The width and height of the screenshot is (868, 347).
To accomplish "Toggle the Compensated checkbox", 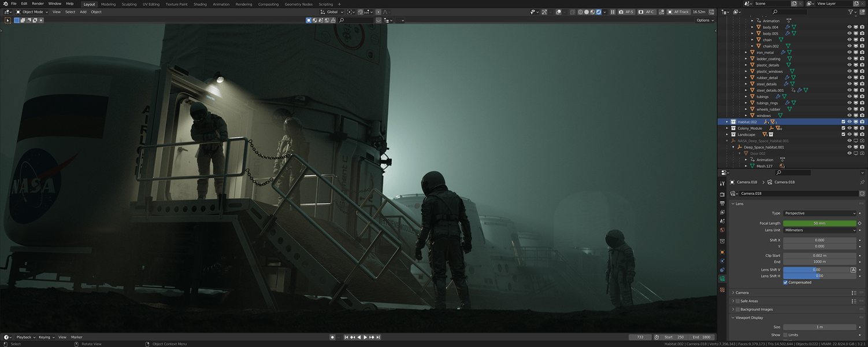I will tap(785, 282).
